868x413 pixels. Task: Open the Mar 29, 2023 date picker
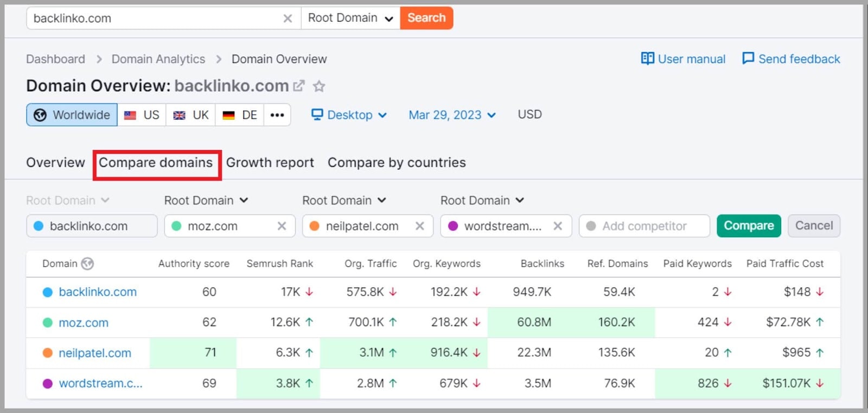452,115
